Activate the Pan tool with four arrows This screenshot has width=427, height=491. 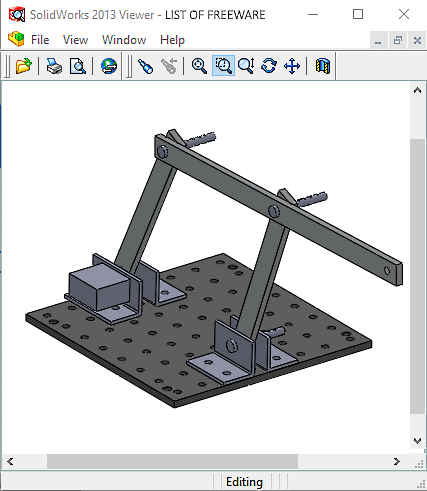pyautogui.click(x=292, y=66)
